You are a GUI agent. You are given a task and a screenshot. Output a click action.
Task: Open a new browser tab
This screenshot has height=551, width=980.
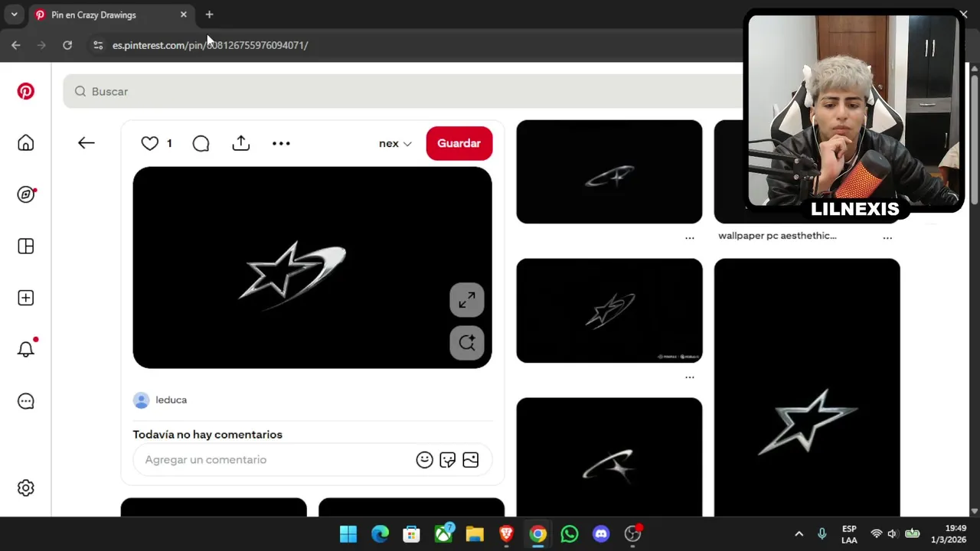[x=209, y=15]
